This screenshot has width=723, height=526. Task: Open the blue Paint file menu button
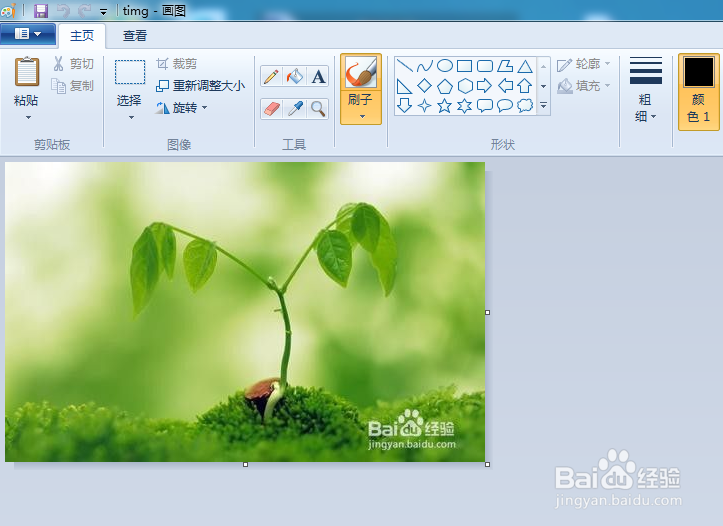tap(28, 34)
